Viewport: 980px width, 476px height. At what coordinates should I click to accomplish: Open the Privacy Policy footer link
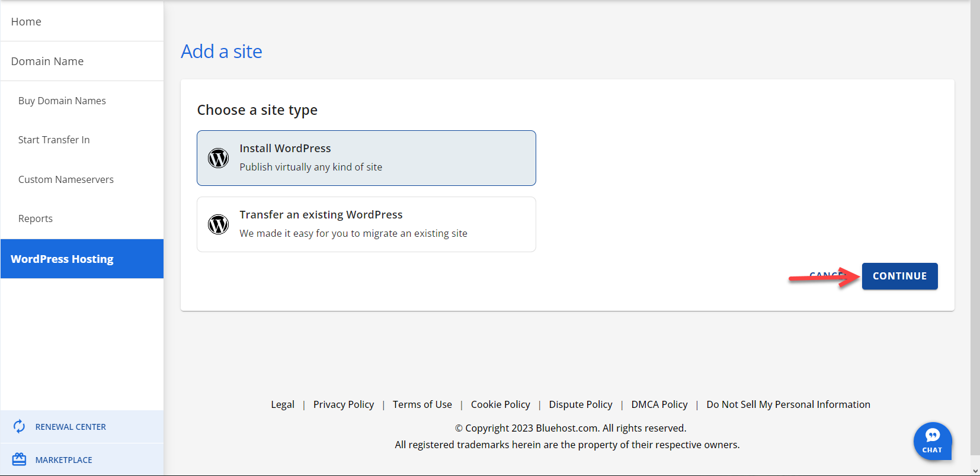344,404
